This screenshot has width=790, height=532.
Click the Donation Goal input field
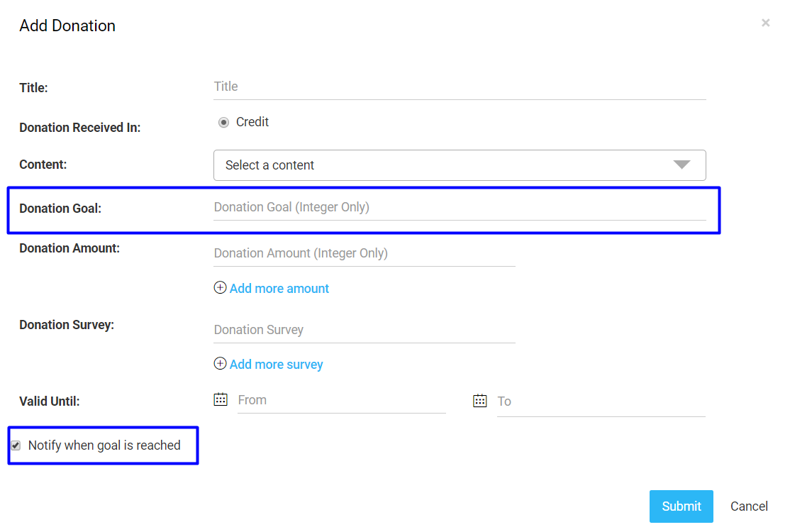460,208
